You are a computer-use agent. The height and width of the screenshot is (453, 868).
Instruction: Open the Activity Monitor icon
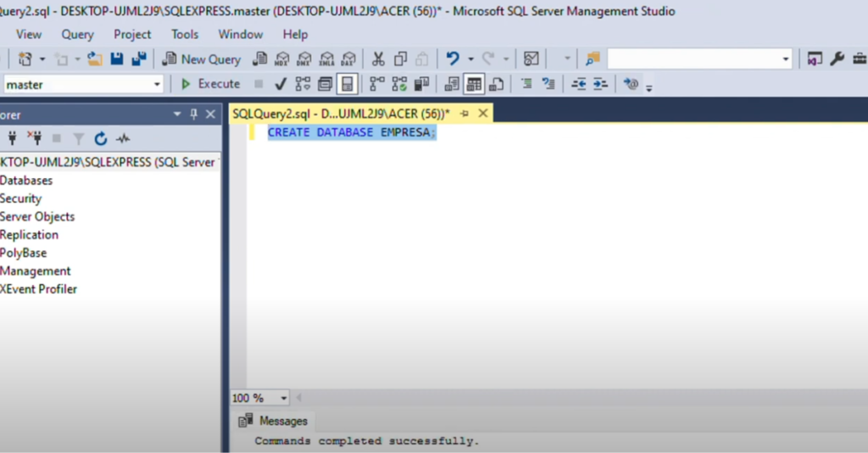[531, 59]
